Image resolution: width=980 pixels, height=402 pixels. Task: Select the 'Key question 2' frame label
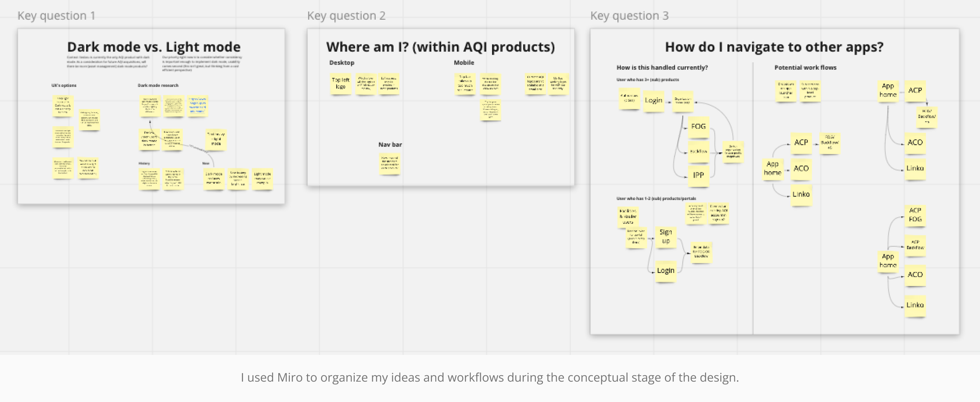coord(346,16)
